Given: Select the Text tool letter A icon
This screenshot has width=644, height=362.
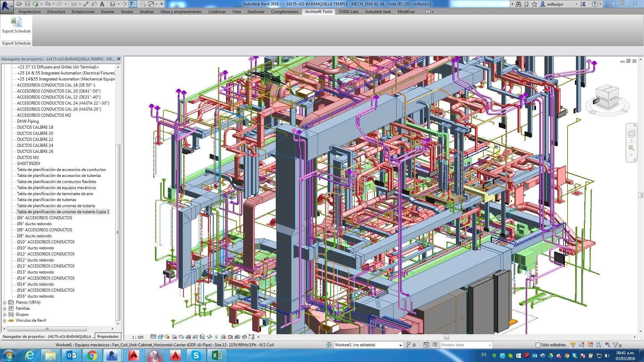Looking at the screenshot, I should tap(102, 4).
